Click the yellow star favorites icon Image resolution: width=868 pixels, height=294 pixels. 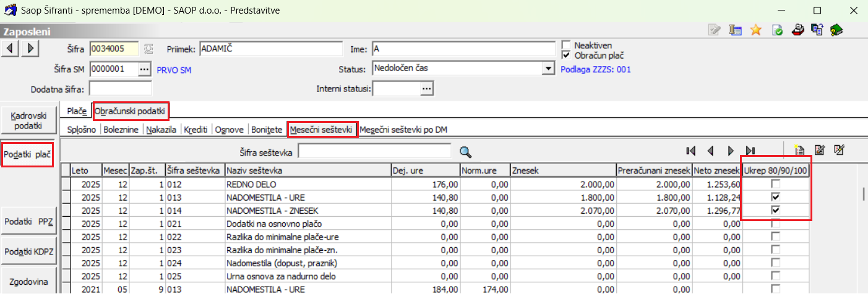tap(755, 30)
